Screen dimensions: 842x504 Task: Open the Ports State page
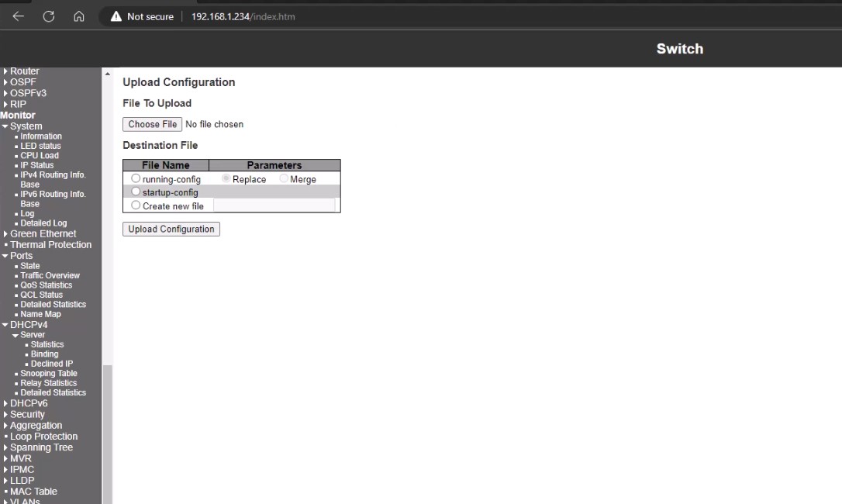pos(30,266)
